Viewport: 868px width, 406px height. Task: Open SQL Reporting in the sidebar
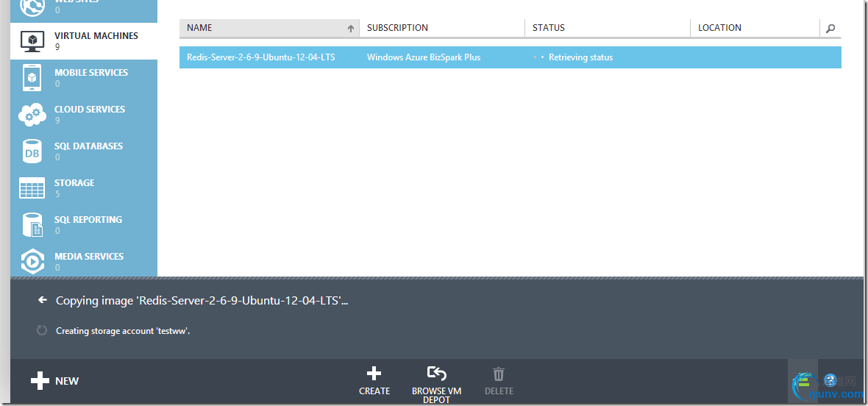[84, 225]
